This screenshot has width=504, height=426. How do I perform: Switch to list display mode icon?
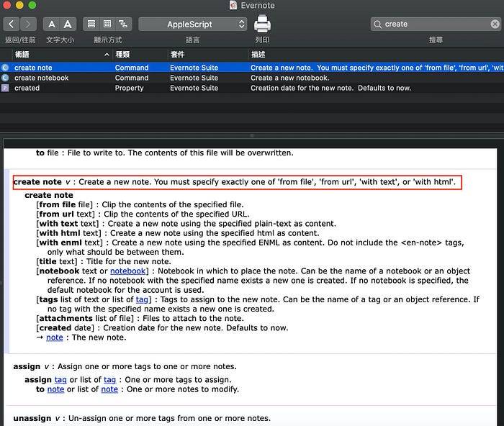point(91,24)
